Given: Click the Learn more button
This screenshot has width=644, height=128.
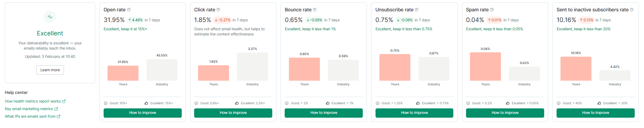Looking at the screenshot, I should (x=50, y=70).
